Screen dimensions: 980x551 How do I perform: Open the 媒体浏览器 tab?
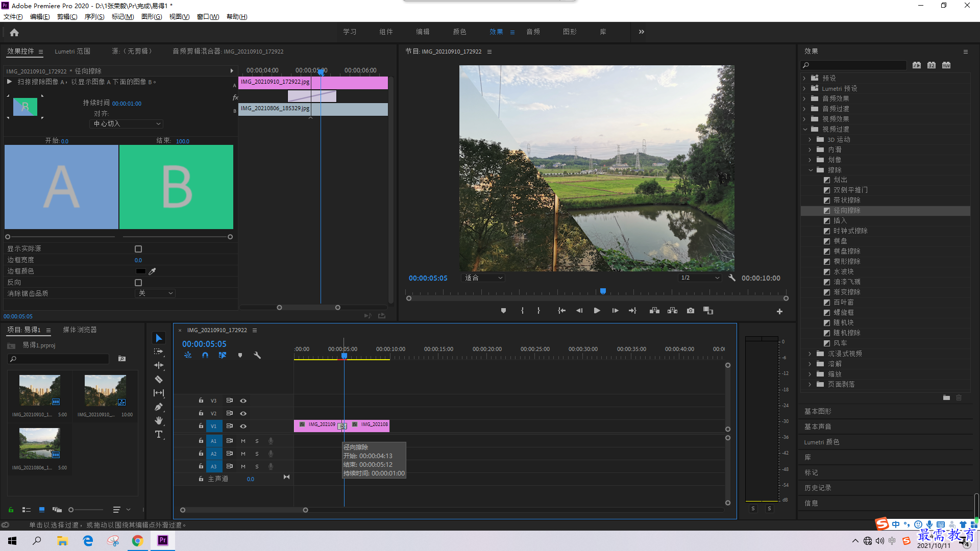point(80,330)
